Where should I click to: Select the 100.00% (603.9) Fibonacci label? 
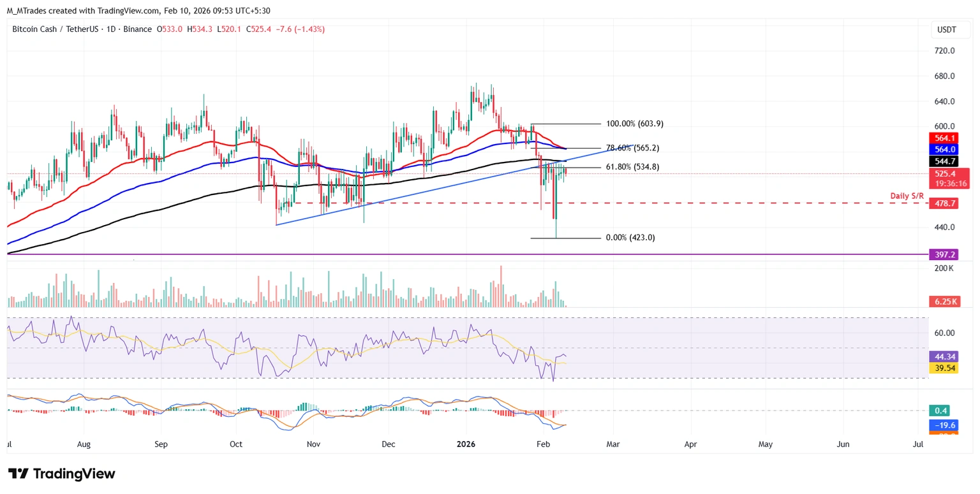click(x=634, y=124)
